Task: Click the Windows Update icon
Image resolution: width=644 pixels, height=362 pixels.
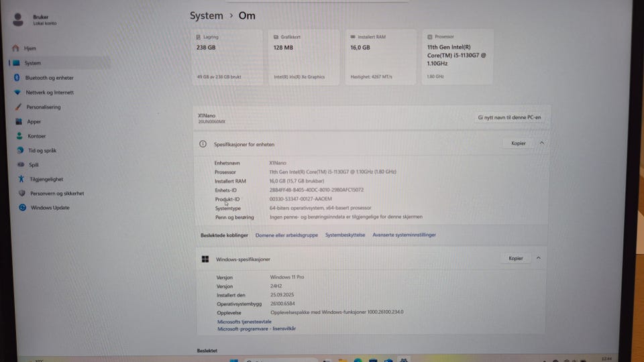Action: pyautogui.click(x=23, y=208)
